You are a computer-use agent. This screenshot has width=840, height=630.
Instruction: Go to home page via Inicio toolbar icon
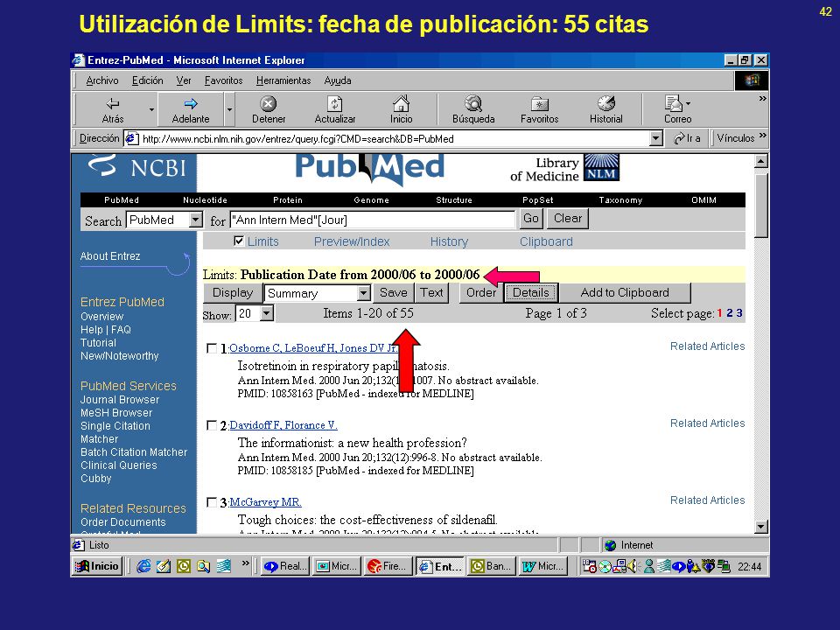click(402, 110)
